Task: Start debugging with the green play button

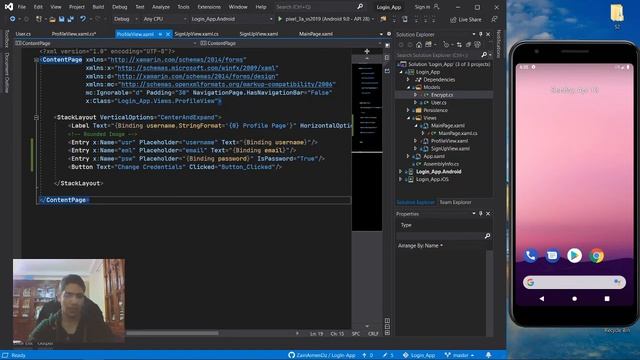Action: click(x=280, y=19)
